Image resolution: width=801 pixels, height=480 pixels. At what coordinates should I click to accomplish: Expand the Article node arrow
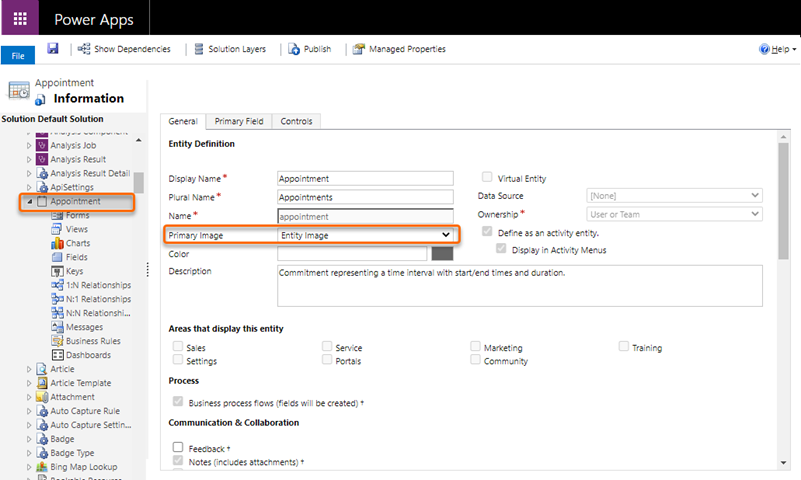[x=29, y=369]
